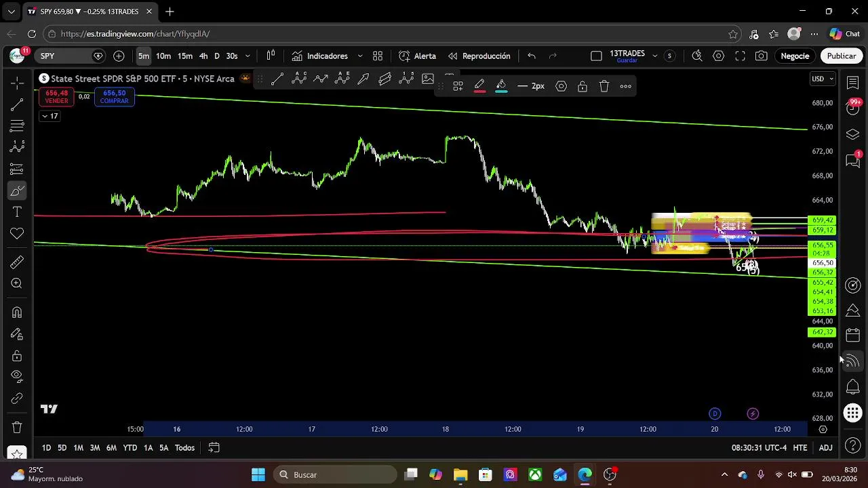Toggle lock all drawings

tap(17, 356)
